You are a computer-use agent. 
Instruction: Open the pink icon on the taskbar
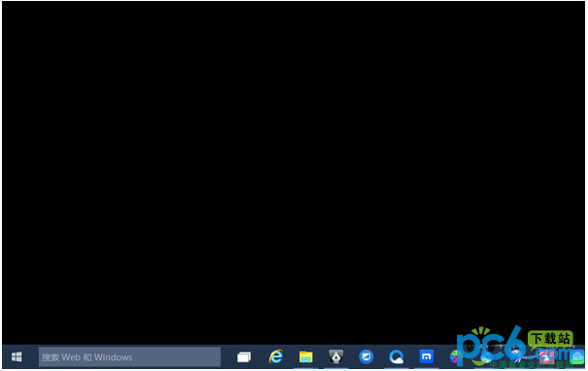pyautogui.click(x=546, y=356)
